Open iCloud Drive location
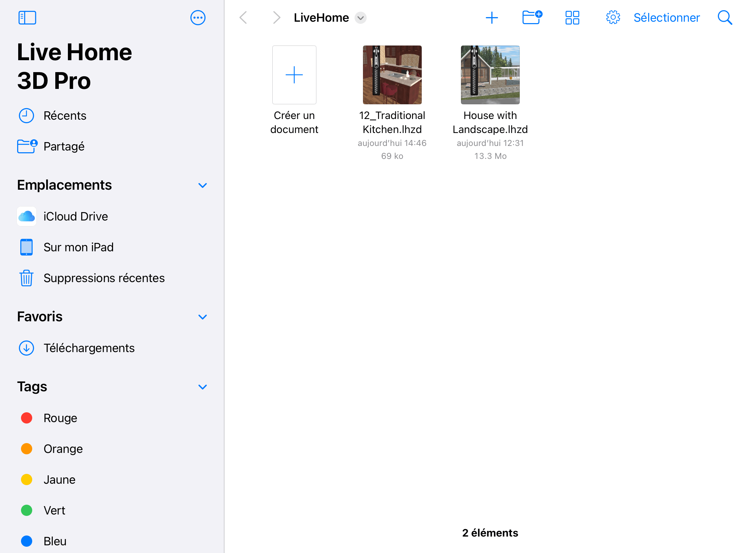This screenshot has width=756, height=553. [x=112, y=216]
